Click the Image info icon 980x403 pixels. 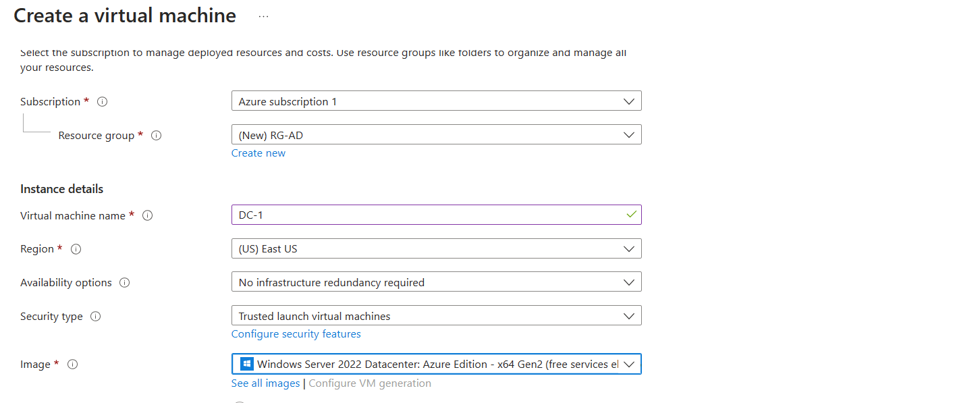point(73,365)
